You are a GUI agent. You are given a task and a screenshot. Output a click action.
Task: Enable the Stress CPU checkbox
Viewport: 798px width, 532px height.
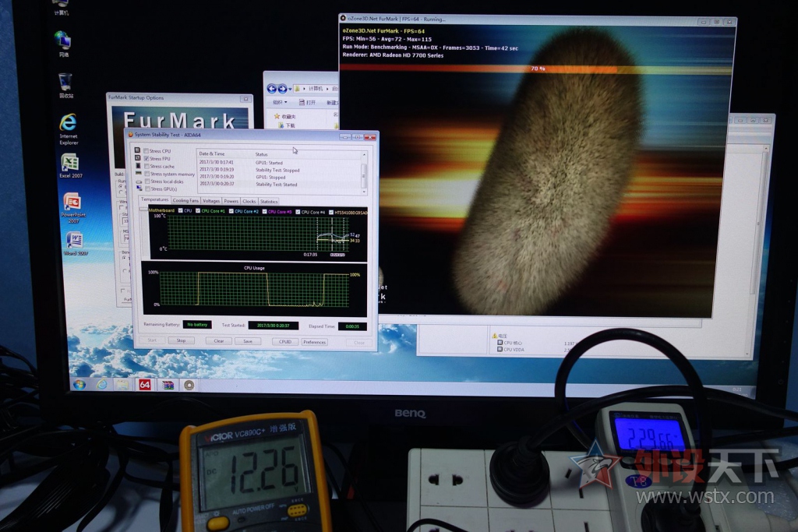coord(146,151)
